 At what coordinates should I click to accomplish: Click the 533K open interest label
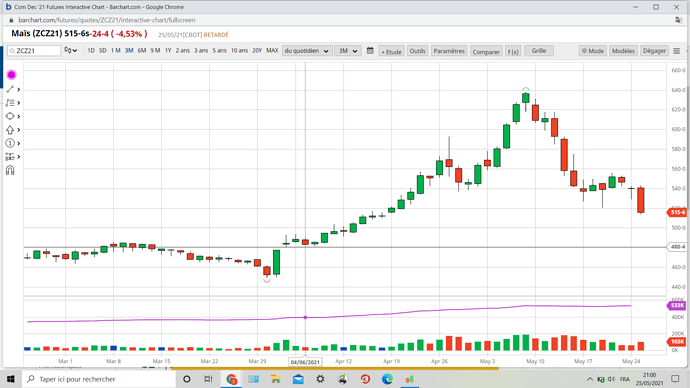tap(677, 305)
